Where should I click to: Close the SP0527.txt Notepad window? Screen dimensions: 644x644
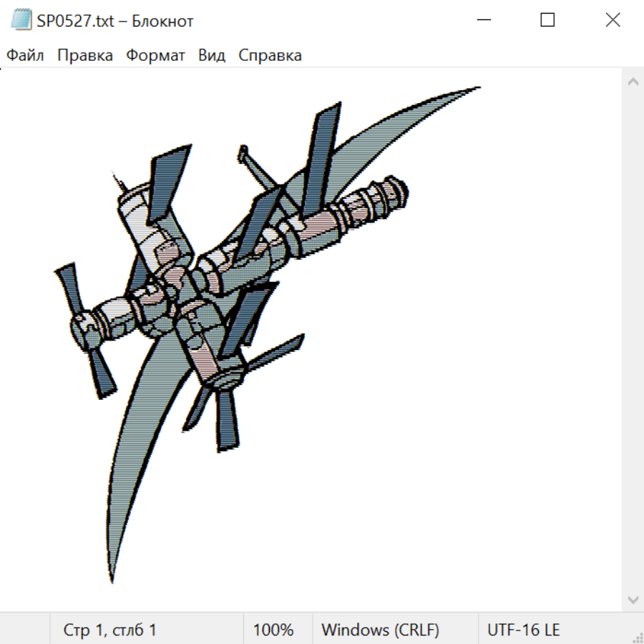click(x=613, y=21)
